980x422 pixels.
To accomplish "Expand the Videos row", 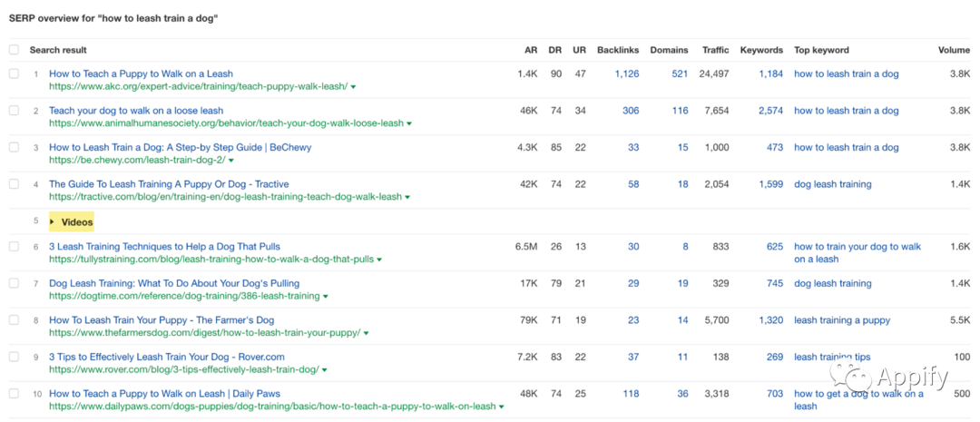I will pos(72,222).
